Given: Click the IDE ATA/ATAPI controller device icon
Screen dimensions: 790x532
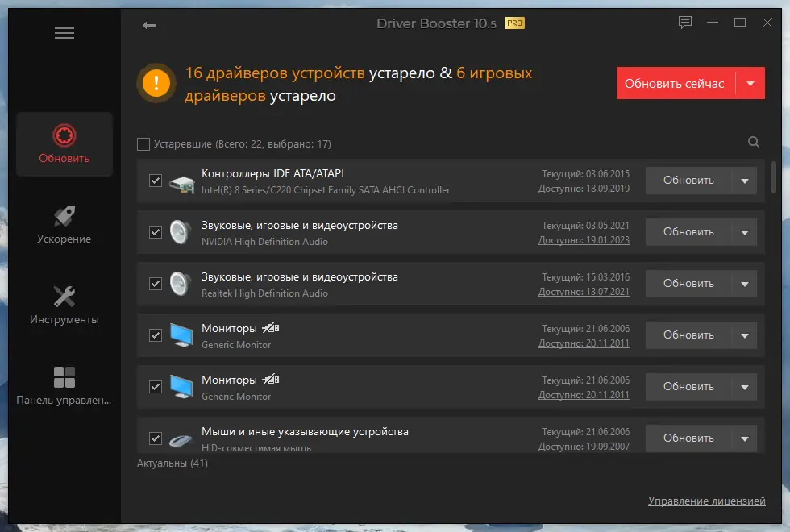Looking at the screenshot, I should (182, 185).
